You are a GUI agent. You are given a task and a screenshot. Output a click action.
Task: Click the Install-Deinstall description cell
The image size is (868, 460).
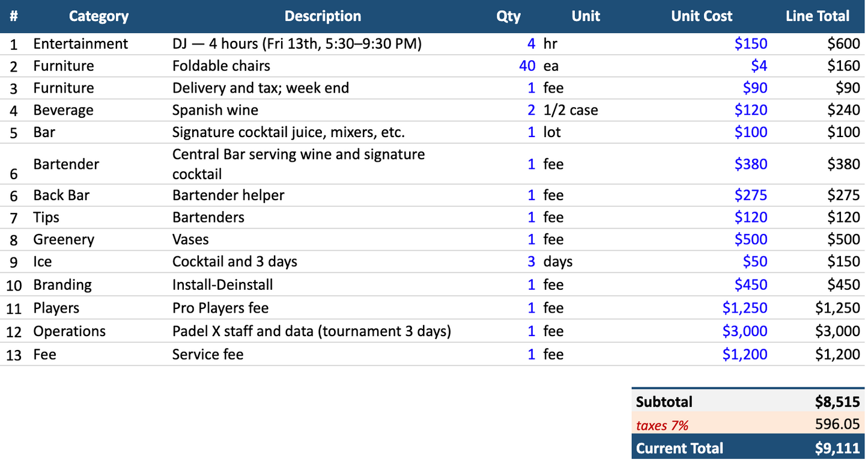(323, 284)
